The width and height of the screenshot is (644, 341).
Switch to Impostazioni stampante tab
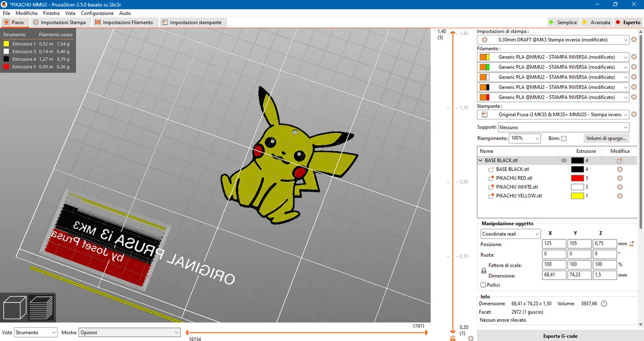192,22
